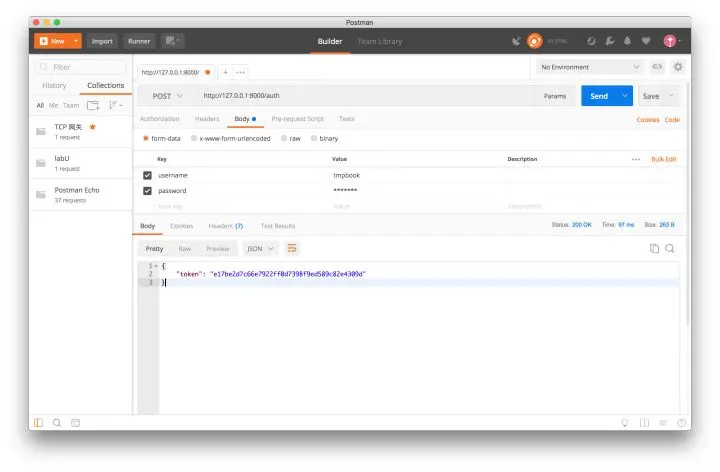
Task: Click the Params button
Action: coord(555,96)
